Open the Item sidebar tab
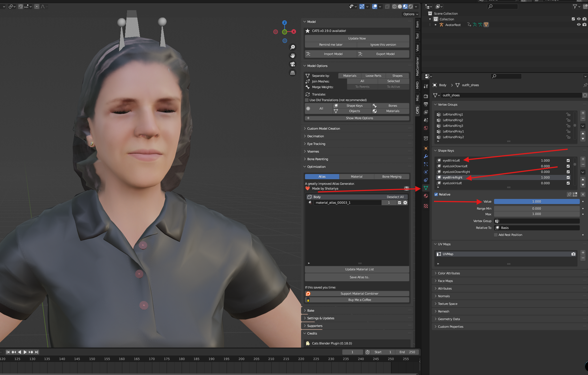 click(x=417, y=24)
